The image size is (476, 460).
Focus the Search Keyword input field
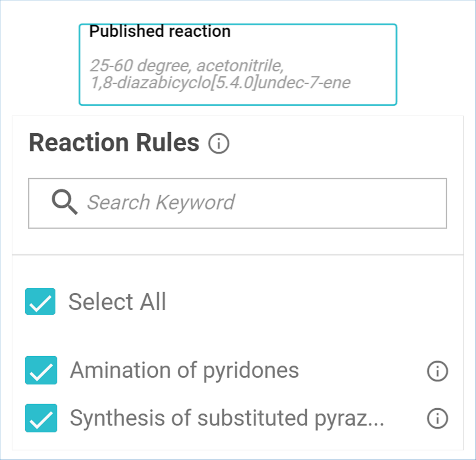[260, 203]
